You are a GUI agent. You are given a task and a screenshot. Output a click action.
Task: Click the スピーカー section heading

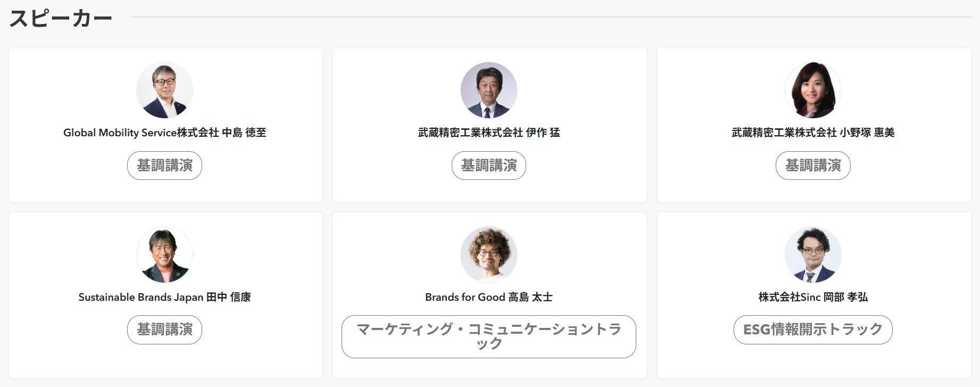coord(61,18)
